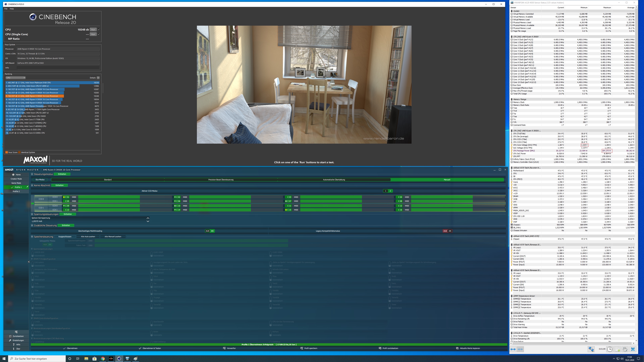Open Cinebench icon in the Windows taskbar

[x=119, y=358]
